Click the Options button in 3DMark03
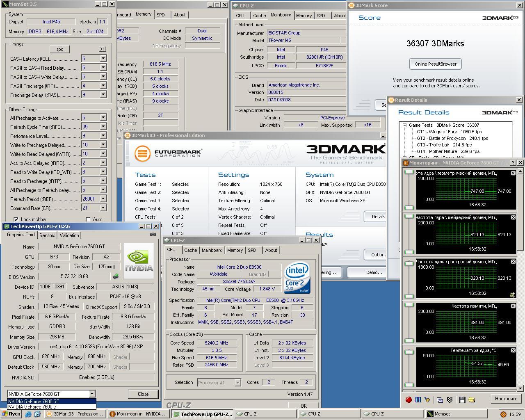525x420 pixels. tap(375, 254)
